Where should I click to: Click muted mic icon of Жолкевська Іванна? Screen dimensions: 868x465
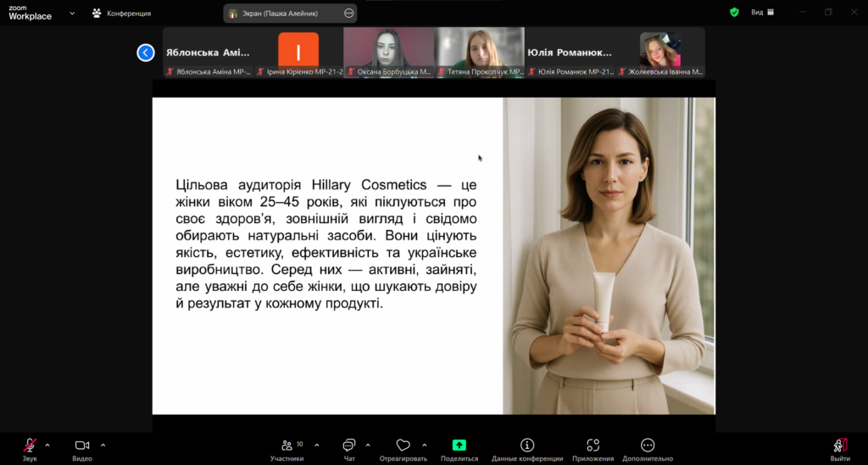tap(622, 72)
